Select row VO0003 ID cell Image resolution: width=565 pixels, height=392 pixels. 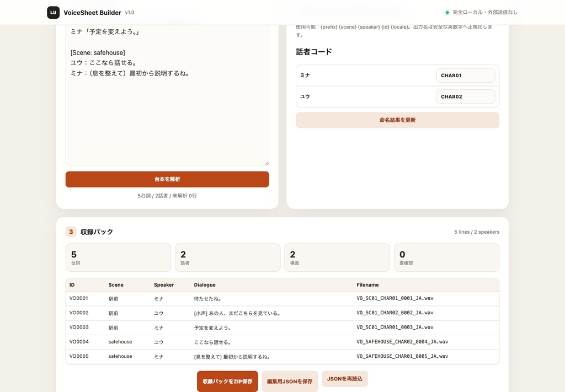79,327
